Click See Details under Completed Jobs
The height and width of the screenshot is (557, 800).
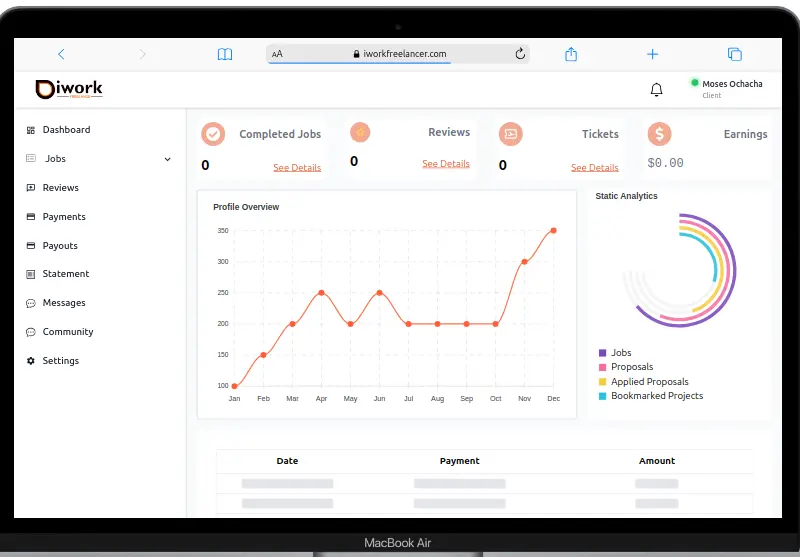point(297,168)
